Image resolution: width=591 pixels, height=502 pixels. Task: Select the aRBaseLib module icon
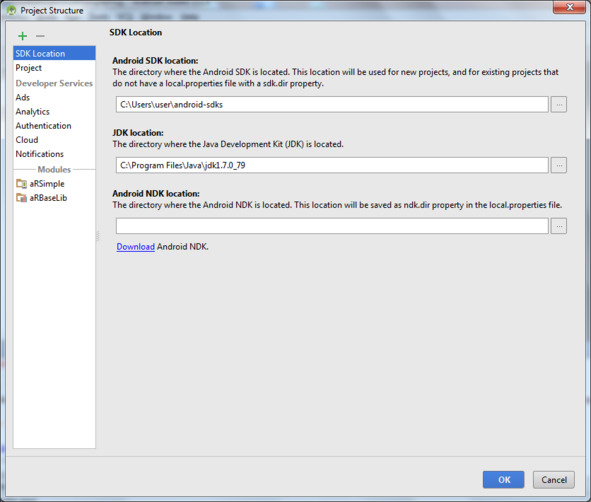coord(21,197)
